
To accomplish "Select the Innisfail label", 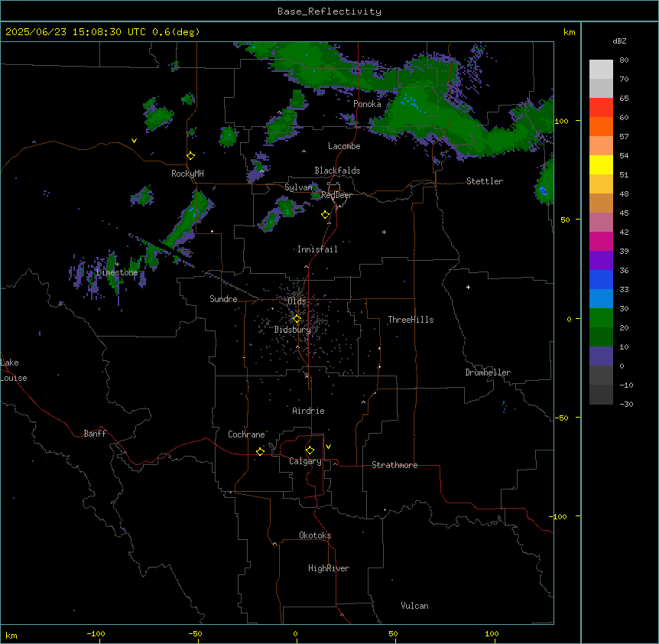I will tap(317, 249).
